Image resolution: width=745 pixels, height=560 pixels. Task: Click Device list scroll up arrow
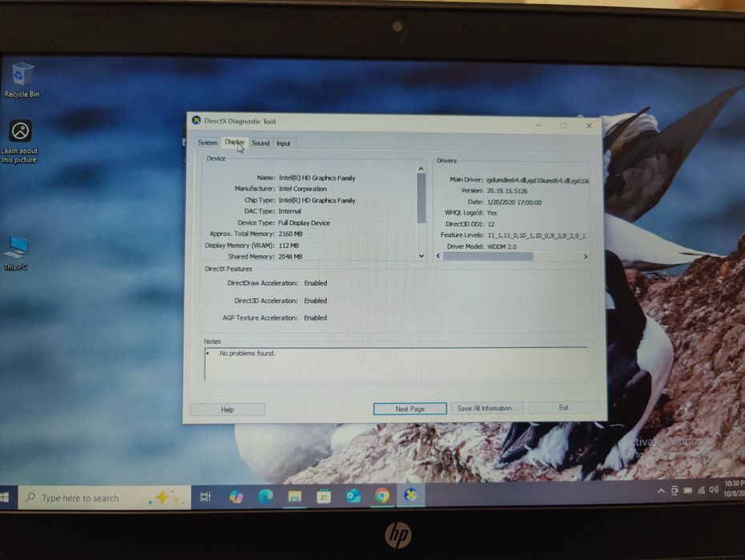click(x=421, y=168)
